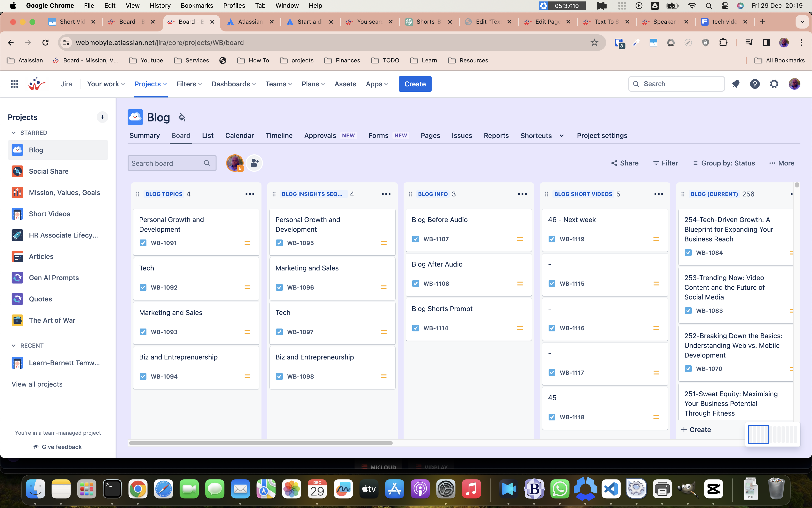
Task: Click the task checkbox icon on WB-1084
Action: [688, 253]
